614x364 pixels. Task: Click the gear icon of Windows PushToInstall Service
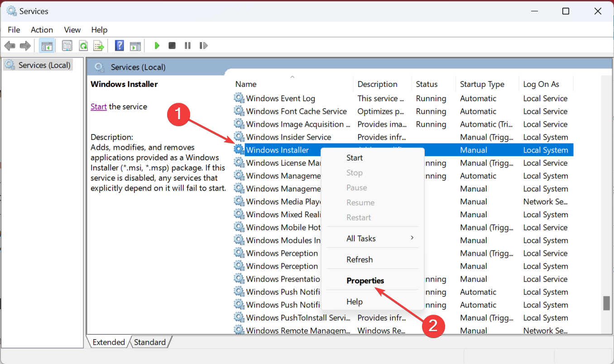[239, 317]
